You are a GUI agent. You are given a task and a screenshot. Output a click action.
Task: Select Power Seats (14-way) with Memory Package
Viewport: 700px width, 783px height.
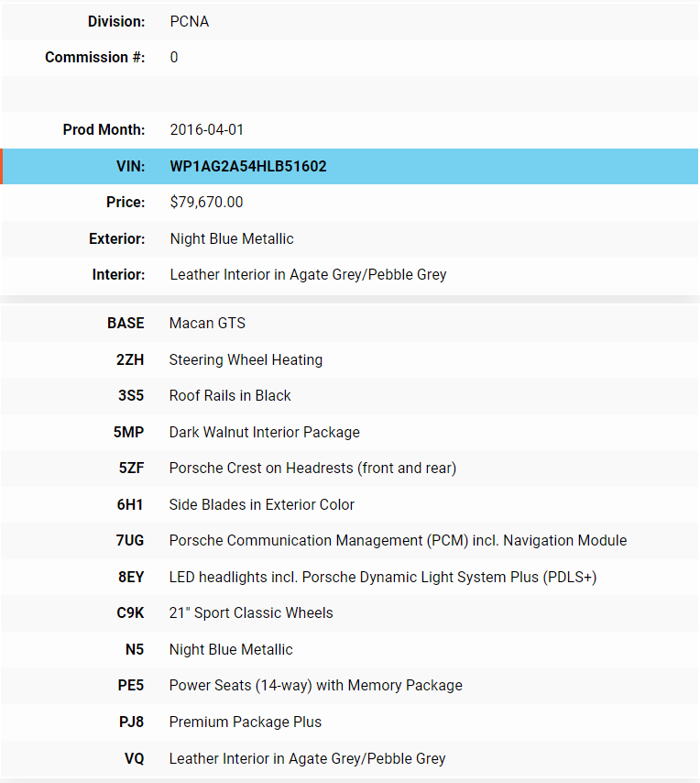(315, 686)
